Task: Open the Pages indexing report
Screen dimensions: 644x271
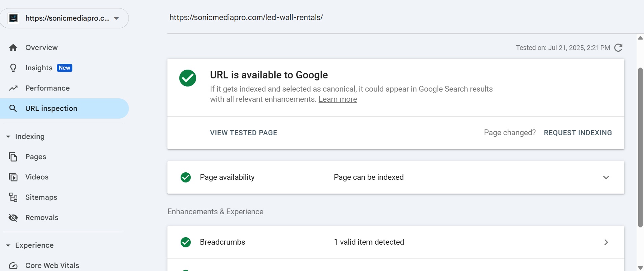Action: click(64, 157)
